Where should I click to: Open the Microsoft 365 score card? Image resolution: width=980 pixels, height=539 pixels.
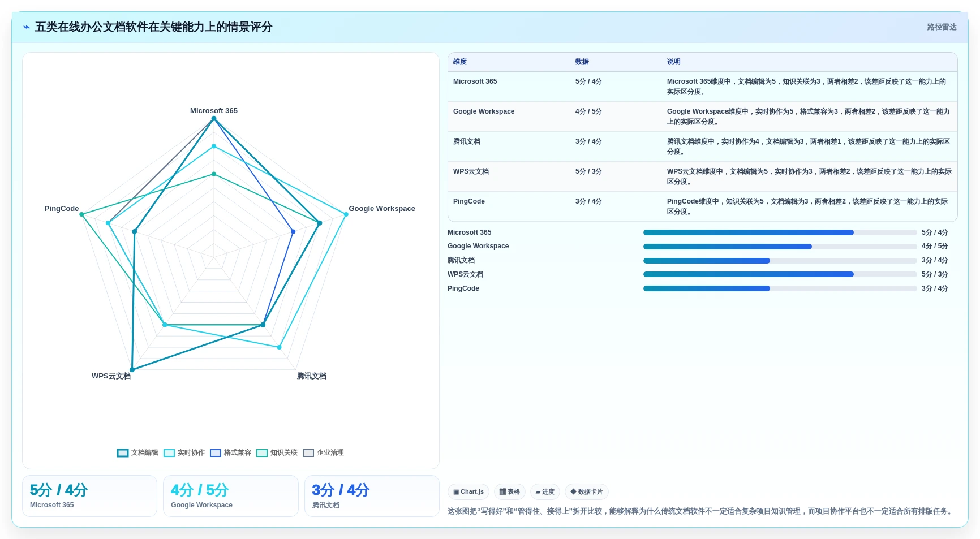click(89, 496)
